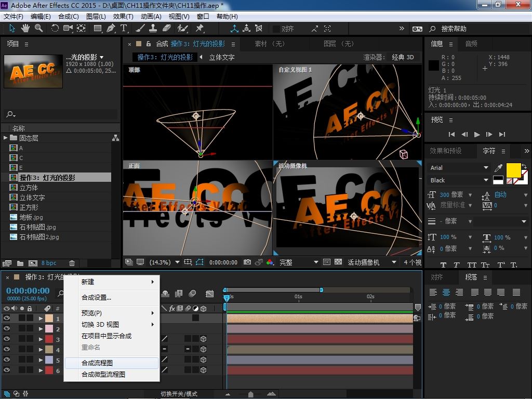Toggle visibility eye for layer 1
The image size is (532, 399).
tap(7, 318)
